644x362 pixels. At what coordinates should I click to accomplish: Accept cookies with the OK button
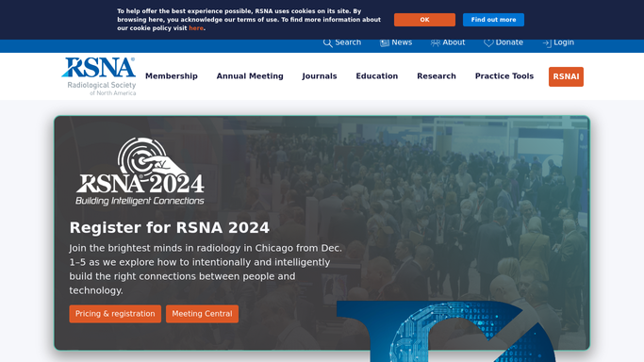(x=424, y=20)
